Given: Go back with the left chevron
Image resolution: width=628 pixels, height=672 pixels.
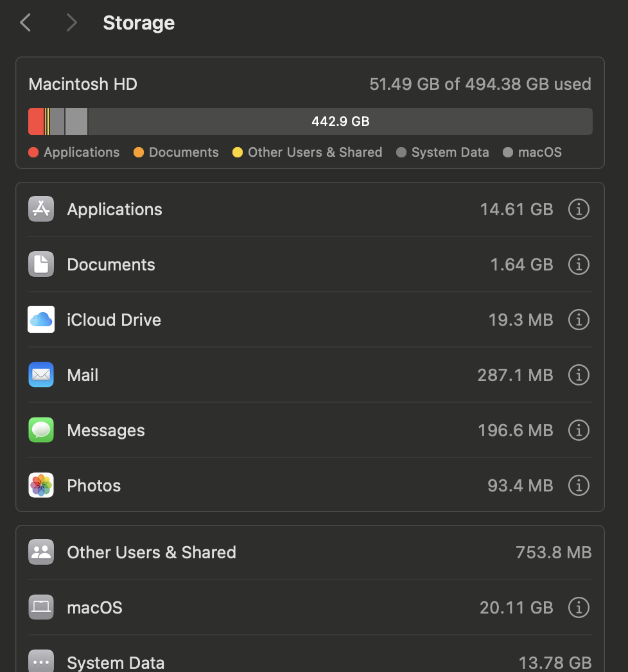Looking at the screenshot, I should click(x=26, y=22).
